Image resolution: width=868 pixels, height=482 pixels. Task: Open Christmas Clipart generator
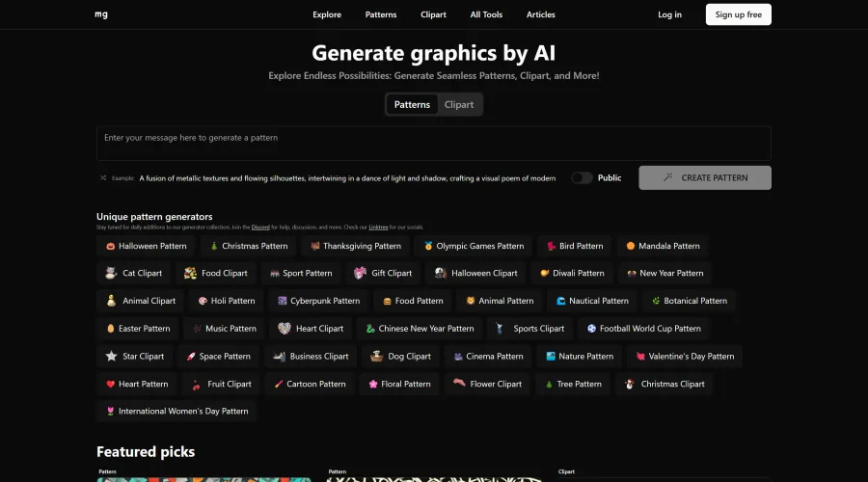665,384
